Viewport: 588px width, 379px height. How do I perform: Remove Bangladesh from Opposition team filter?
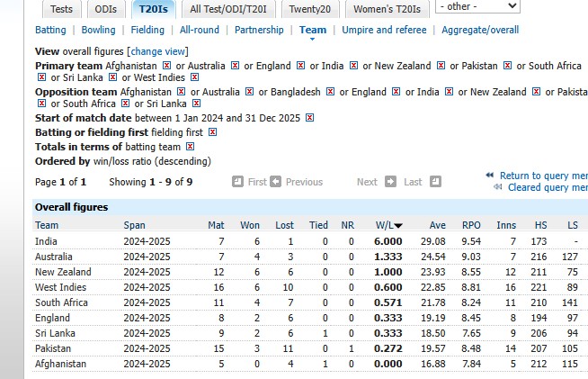[x=330, y=92]
